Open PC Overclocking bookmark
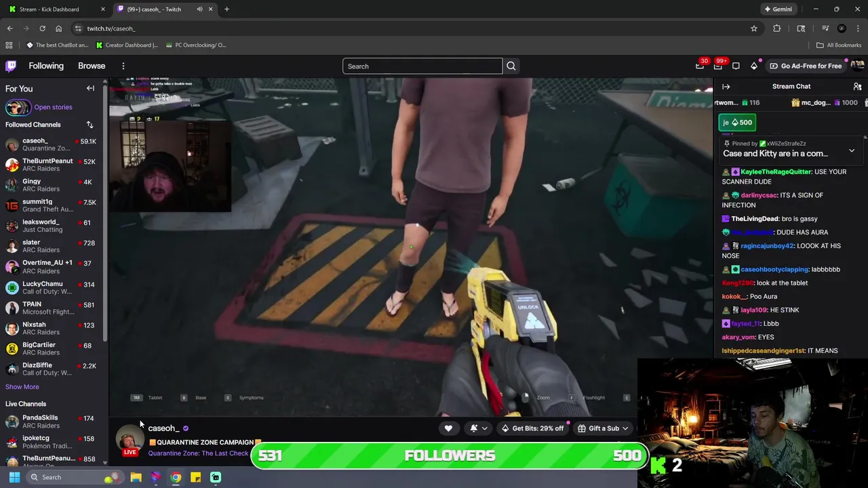 click(195, 45)
